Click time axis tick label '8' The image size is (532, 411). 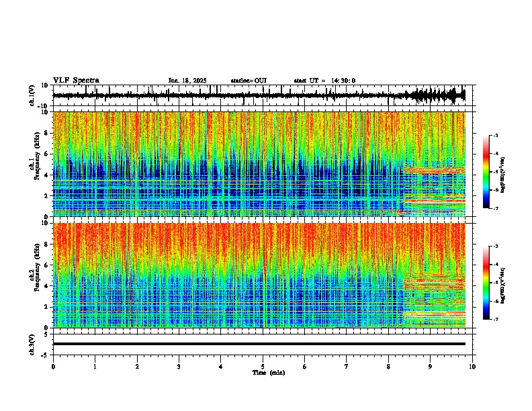(388, 367)
